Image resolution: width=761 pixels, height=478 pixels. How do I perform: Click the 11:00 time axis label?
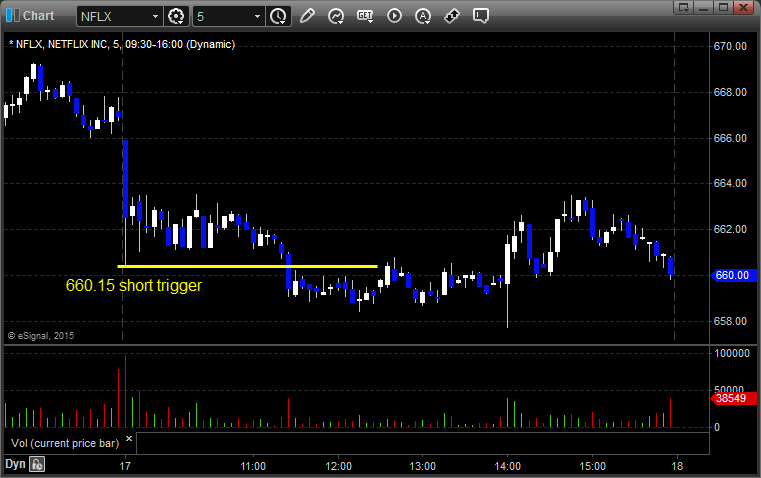[x=253, y=466]
